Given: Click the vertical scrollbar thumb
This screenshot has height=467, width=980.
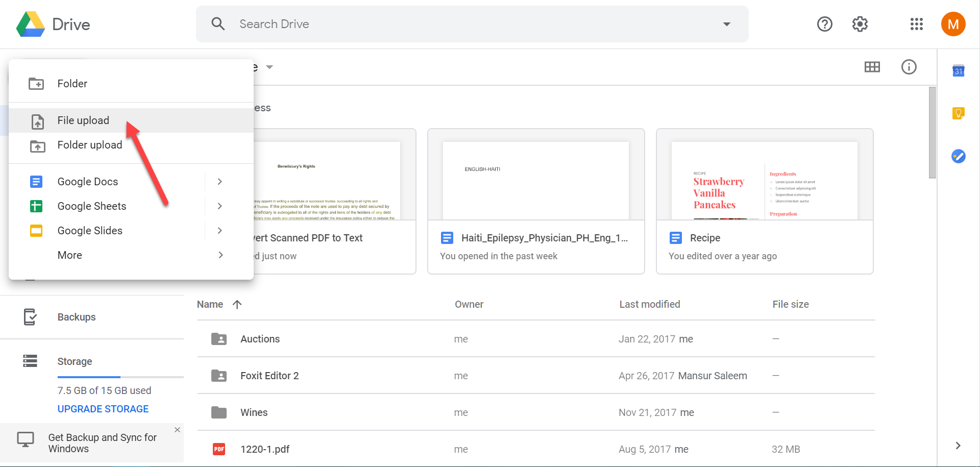Looking at the screenshot, I should point(933,133).
